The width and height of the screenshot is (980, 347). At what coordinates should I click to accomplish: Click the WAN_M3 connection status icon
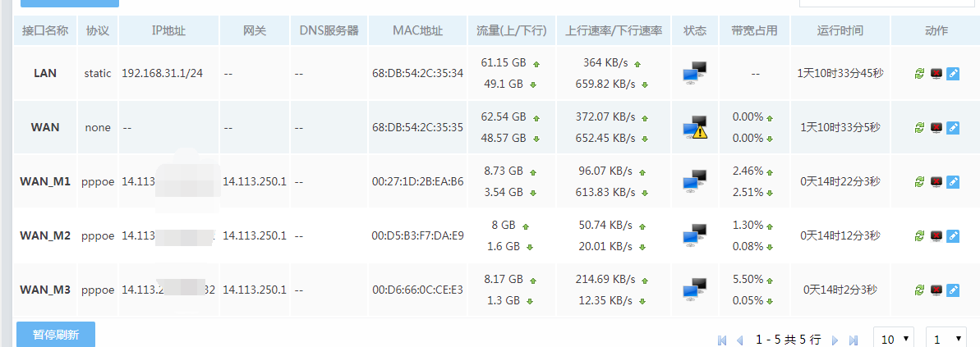pyautogui.click(x=694, y=290)
